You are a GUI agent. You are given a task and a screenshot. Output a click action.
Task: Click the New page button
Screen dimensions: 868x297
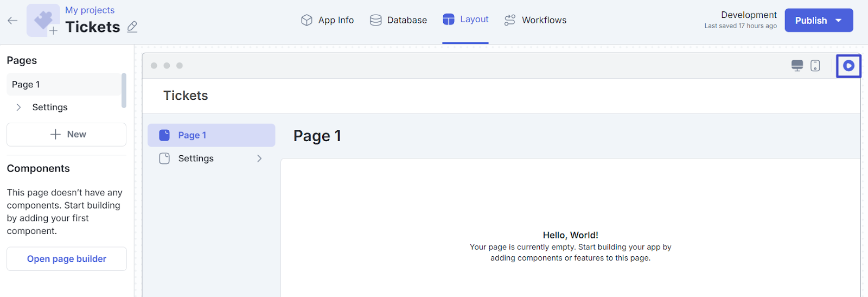[66, 135]
